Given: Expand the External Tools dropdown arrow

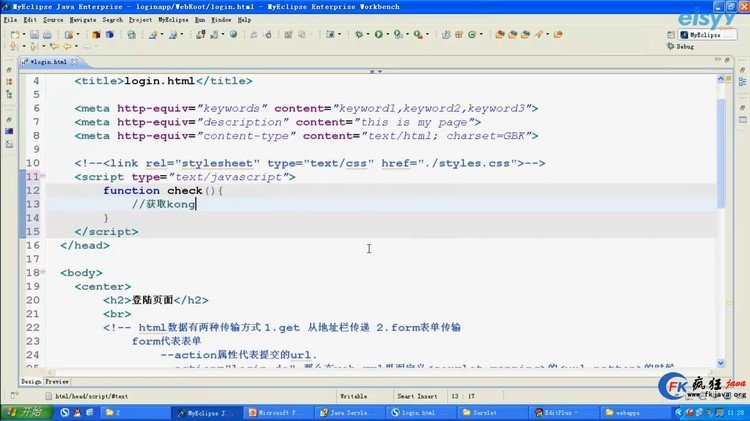Looking at the screenshot, I should (x=427, y=34).
